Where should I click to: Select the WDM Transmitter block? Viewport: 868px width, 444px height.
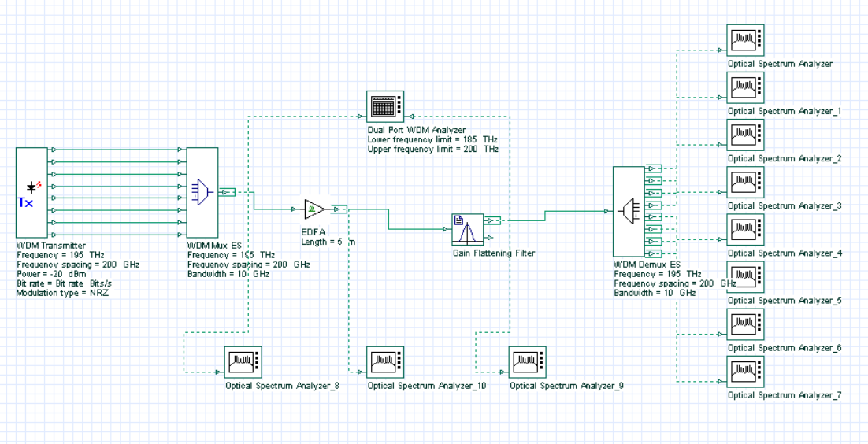(x=32, y=192)
